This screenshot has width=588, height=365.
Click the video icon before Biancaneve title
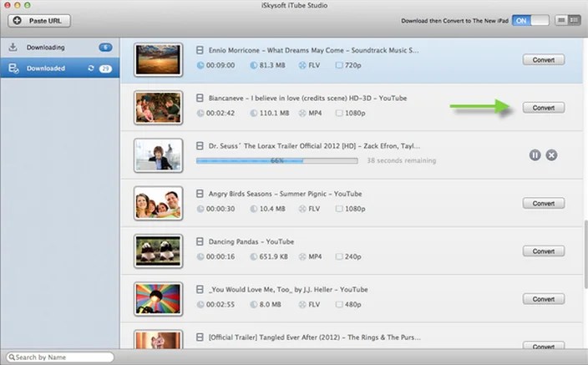pos(200,98)
